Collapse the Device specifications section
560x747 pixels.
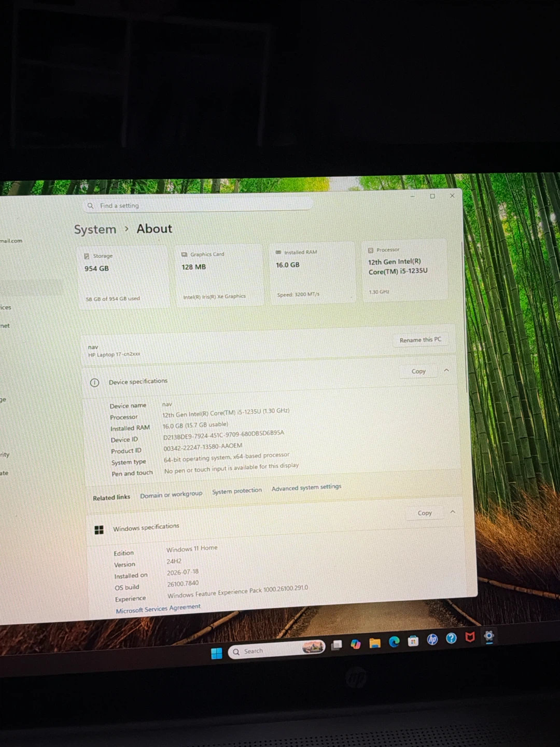click(446, 370)
